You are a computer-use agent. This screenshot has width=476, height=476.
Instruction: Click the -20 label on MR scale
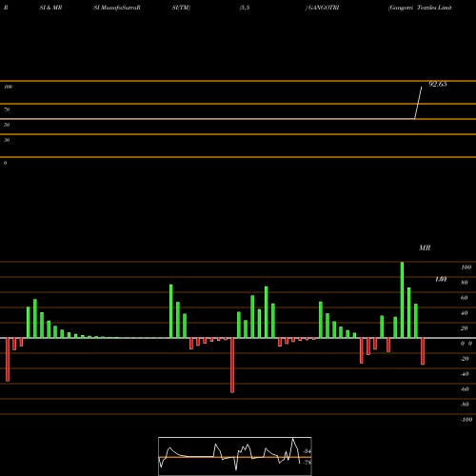tap(465, 359)
